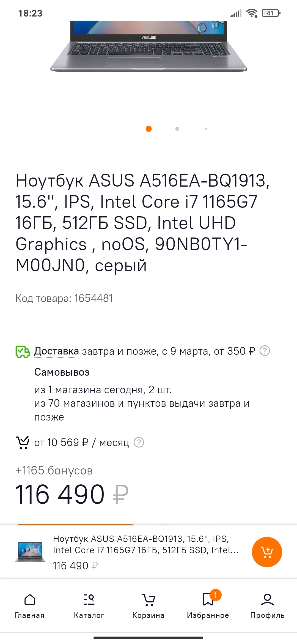Tap the small laptop thumbnail in sticky bar

click(x=30, y=552)
